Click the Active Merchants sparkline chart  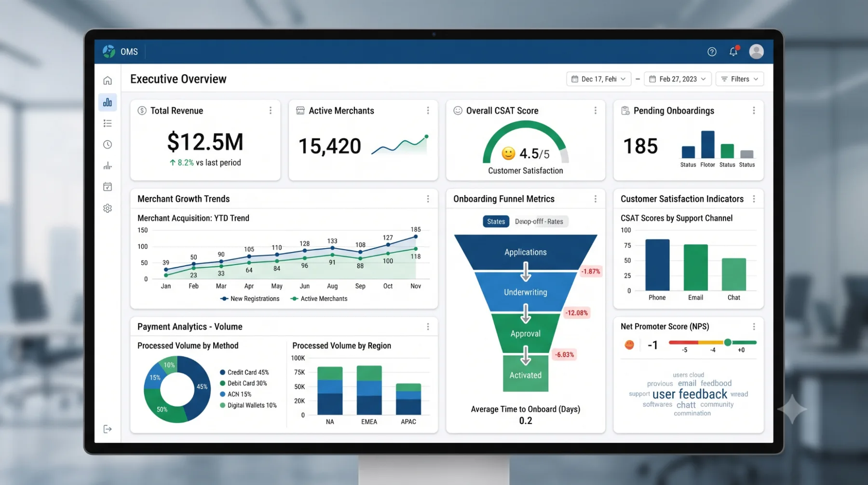click(x=400, y=145)
